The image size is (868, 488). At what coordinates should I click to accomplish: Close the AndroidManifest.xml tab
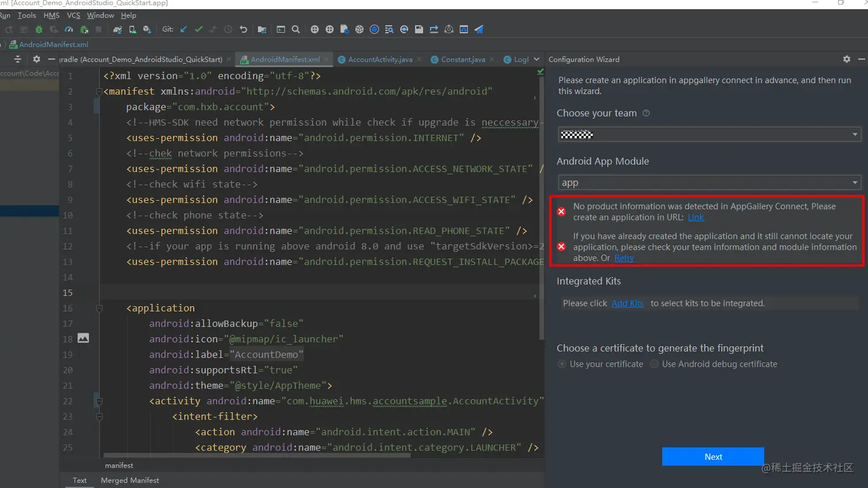(326, 59)
